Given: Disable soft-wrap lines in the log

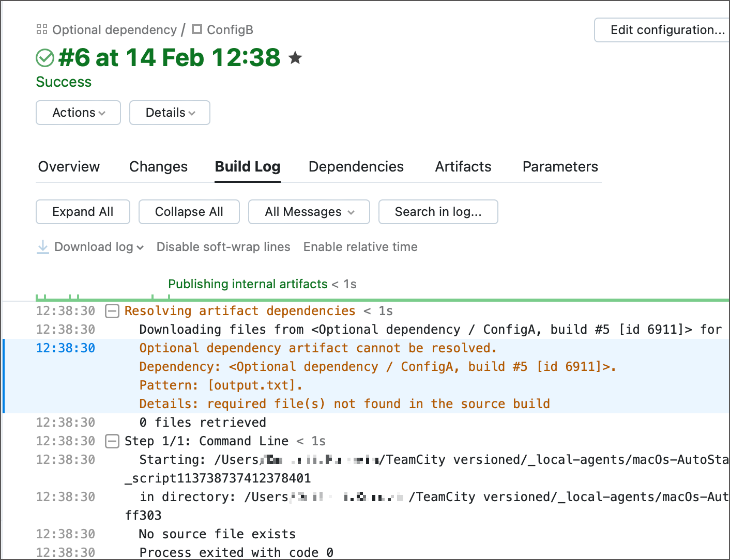Looking at the screenshot, I should 223,247.
